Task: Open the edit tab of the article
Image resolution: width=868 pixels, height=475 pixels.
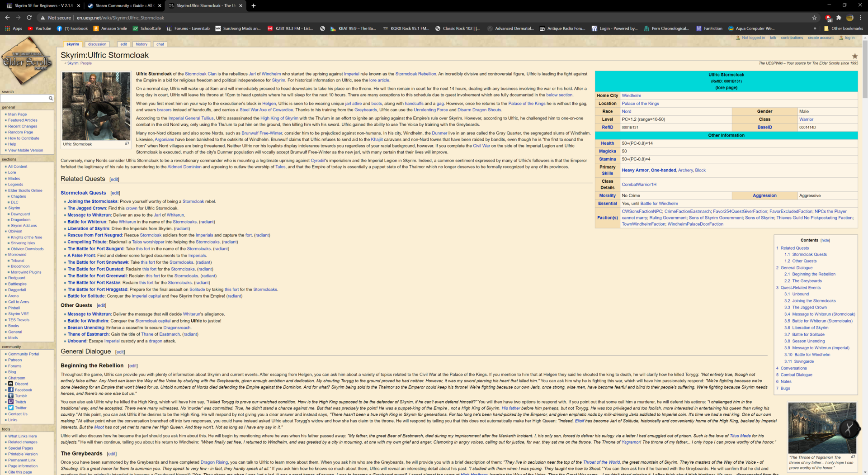Action: click(x=123, y=44)
